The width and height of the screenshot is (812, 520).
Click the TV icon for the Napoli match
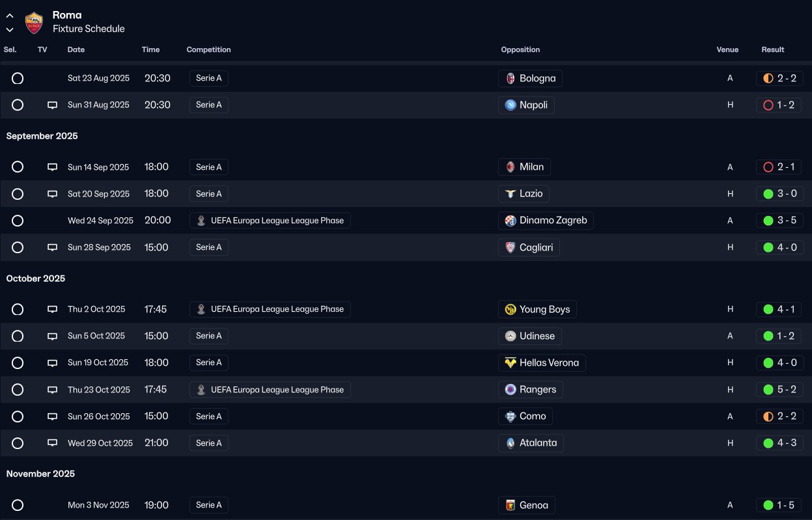tap(53, 105)
